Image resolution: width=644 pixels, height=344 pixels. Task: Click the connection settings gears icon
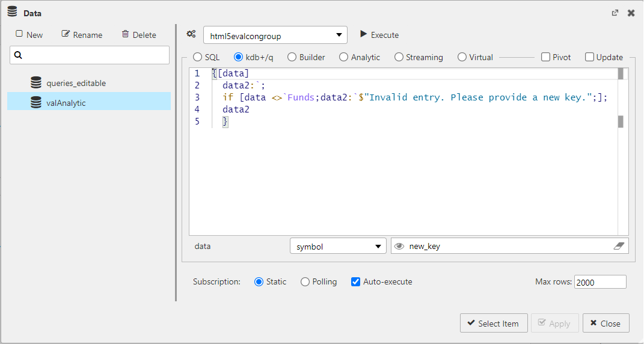pos(191,34)
